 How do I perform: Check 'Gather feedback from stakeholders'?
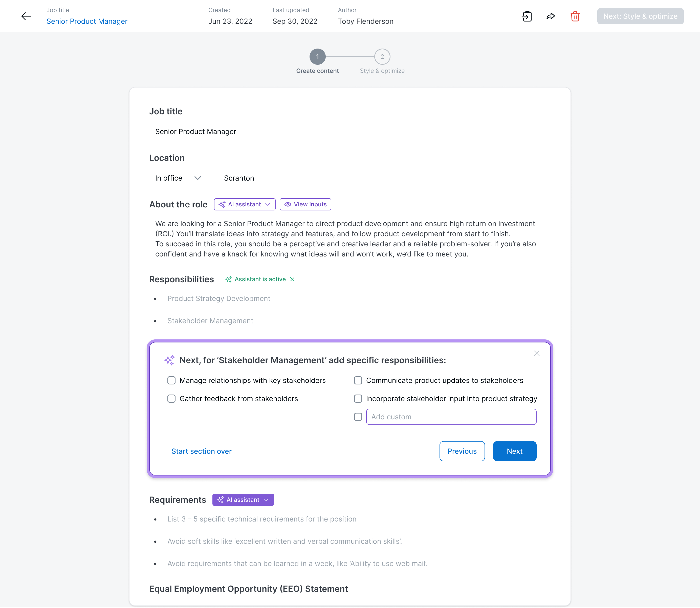click(171, 399)
